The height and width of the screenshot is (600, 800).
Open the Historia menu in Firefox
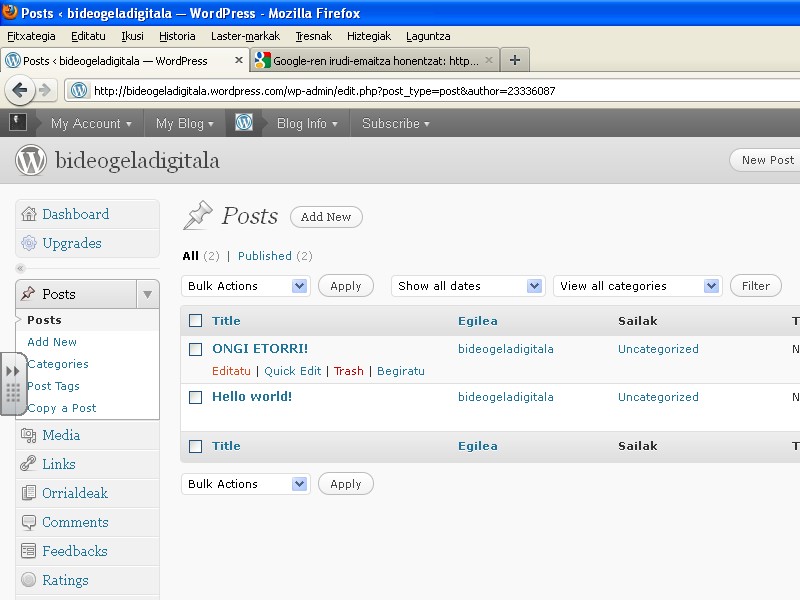(x=177, y=36)
